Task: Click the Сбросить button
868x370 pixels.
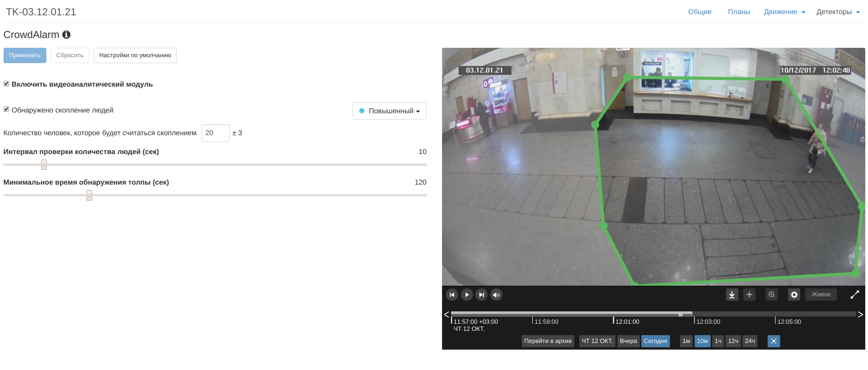Action: (70, 55)
